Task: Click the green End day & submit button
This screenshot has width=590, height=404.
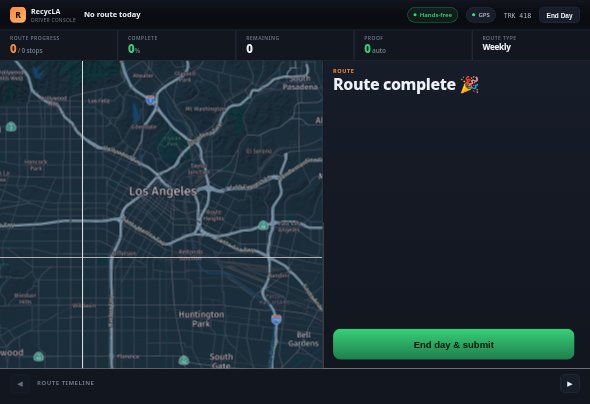Action: [x=453, y=344]
